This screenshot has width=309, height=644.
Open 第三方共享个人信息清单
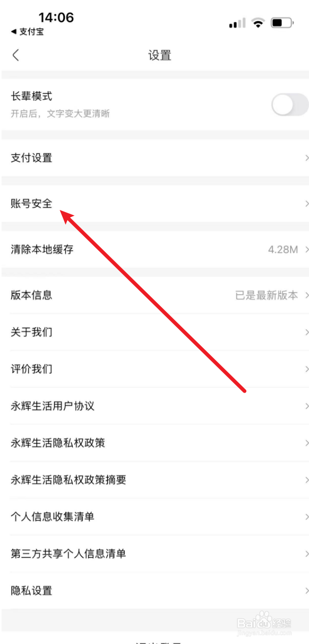coord(154,553)
